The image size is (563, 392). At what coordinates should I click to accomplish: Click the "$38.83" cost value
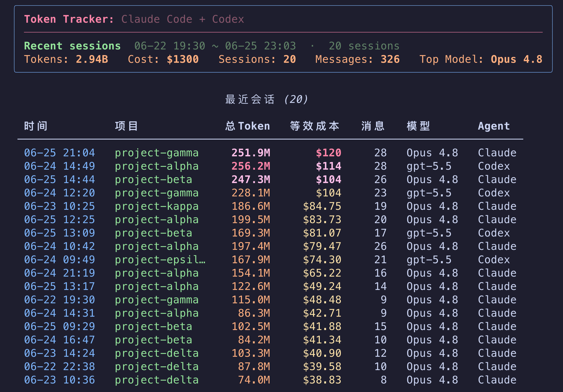coord(322,380)
